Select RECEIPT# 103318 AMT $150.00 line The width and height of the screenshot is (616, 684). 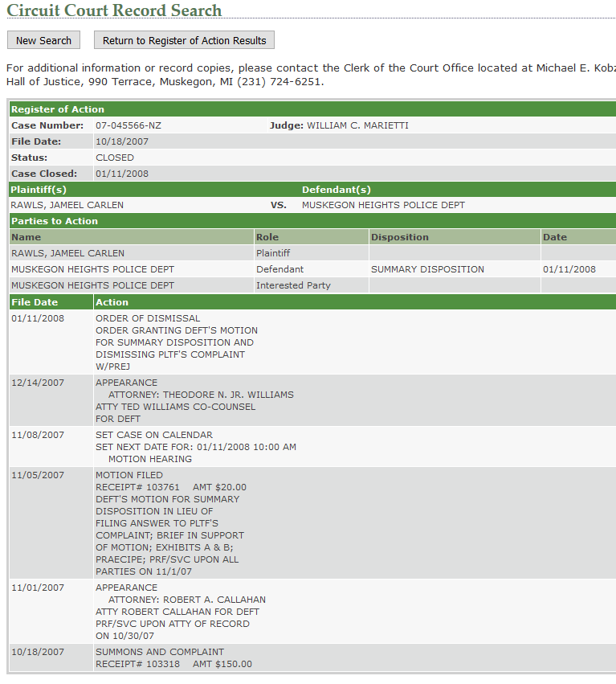click(x=173, y=665)
